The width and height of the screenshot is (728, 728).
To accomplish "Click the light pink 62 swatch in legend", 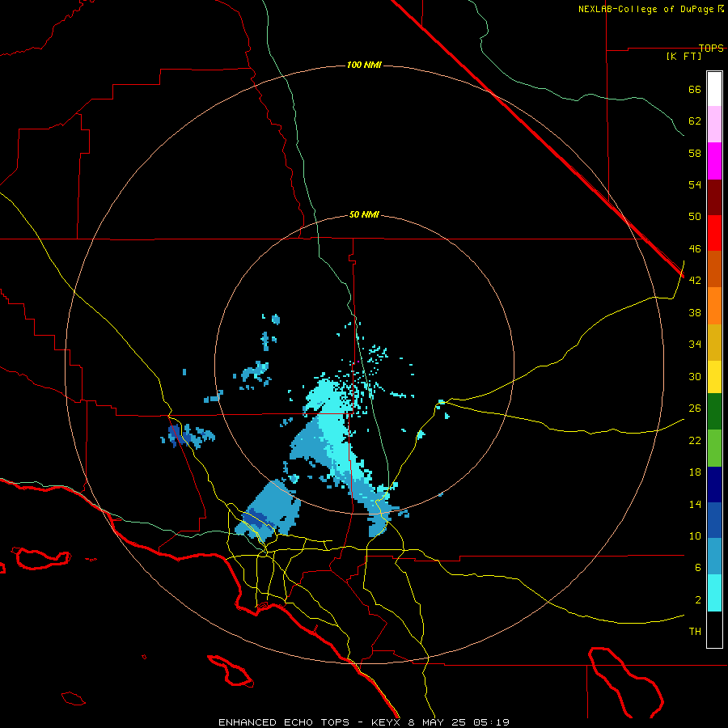I will (714, 124).
